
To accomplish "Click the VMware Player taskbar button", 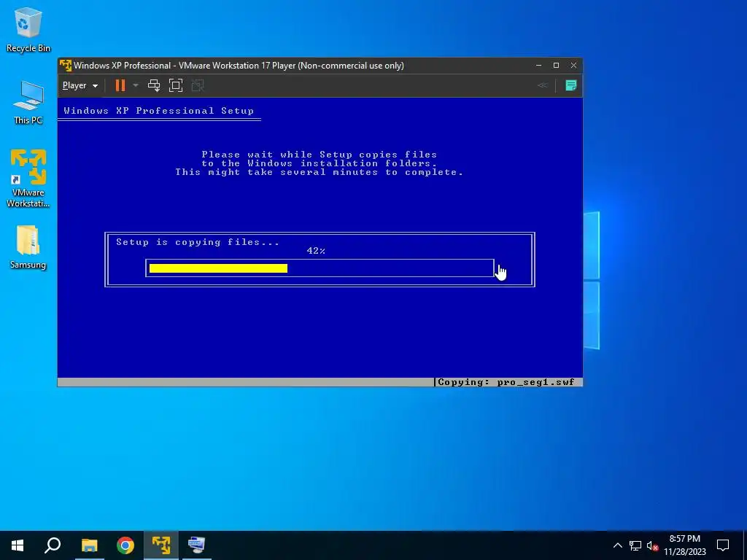I will click(x=161, y=545).
